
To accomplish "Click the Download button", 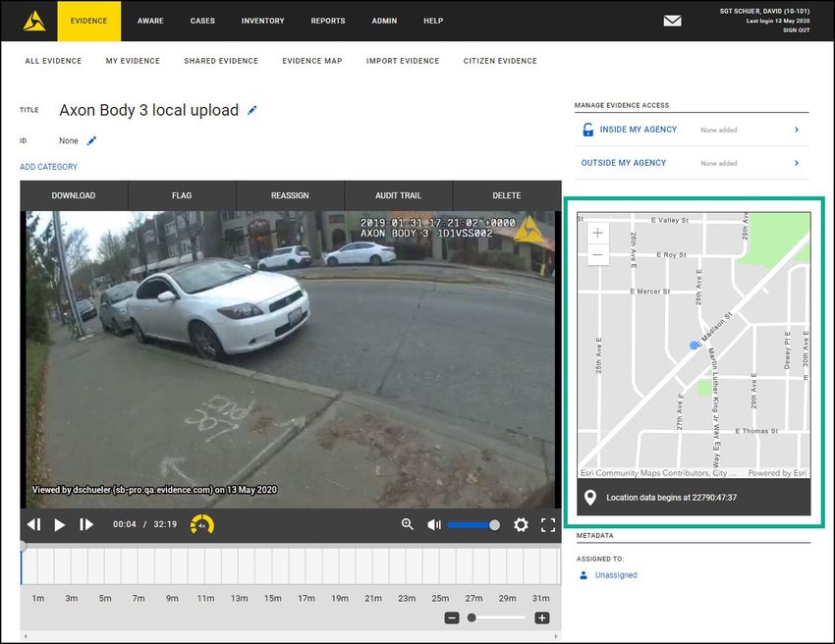I will tap(74, 195).
